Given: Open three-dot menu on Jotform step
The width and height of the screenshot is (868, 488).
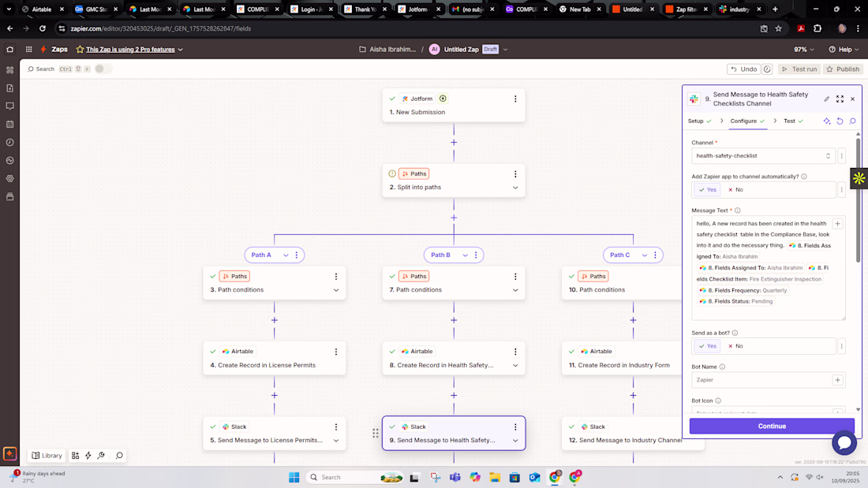Looking at the screenshot, I should point(515,99).
